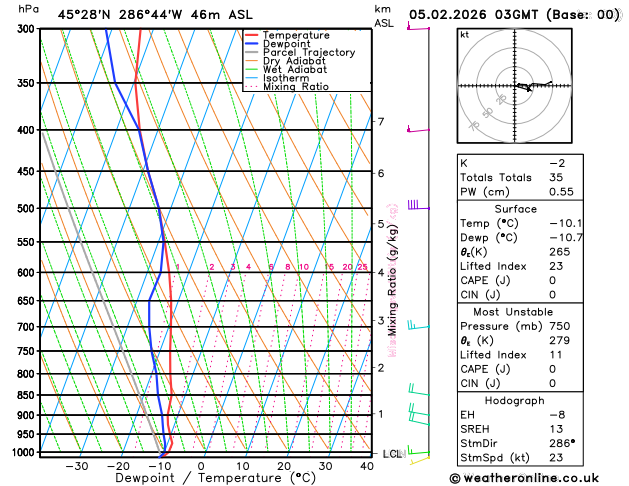
Task: Click the 850 hPa pressure label
Action: coord(28,395)
